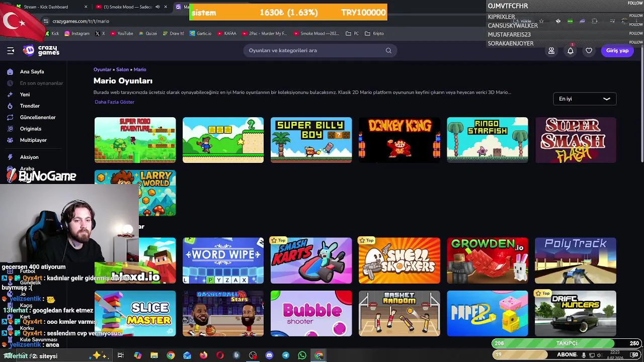Click the CrazyGames logo
This screenshot has width=644, height=362.
click(x=42, y=50)
